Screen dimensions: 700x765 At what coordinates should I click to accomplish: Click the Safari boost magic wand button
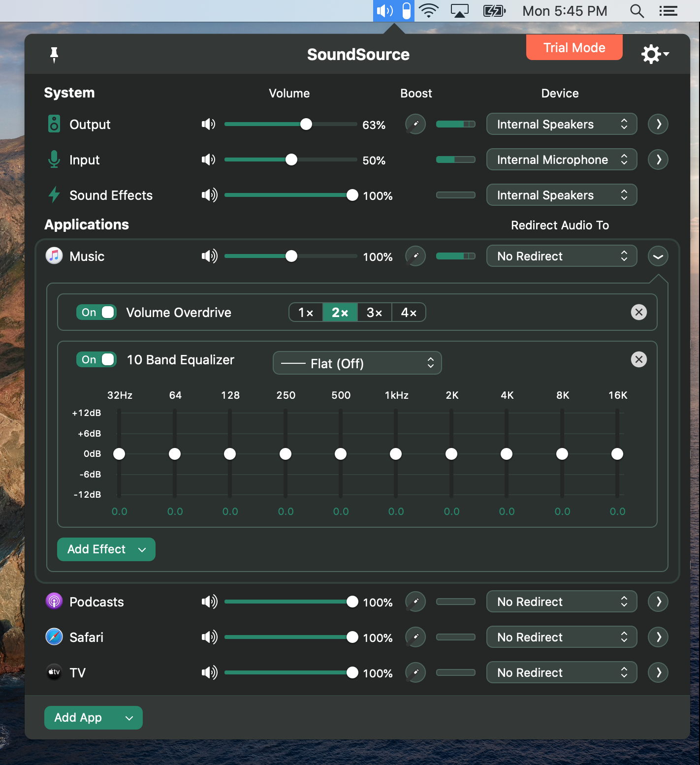[415, 637]
